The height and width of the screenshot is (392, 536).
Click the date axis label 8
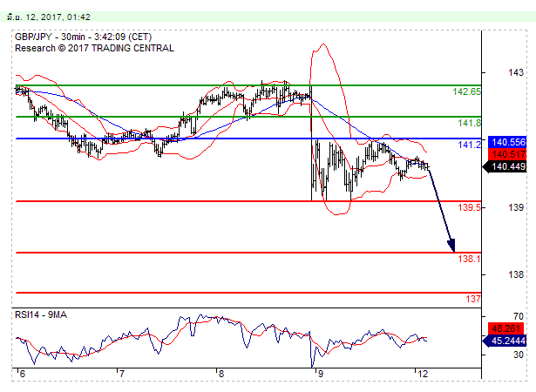pos(221,374)
